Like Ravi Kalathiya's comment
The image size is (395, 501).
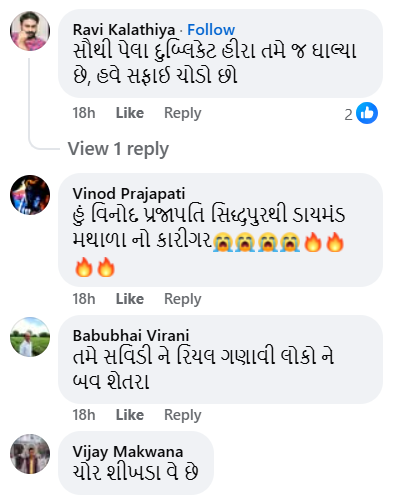coord(130,113)
